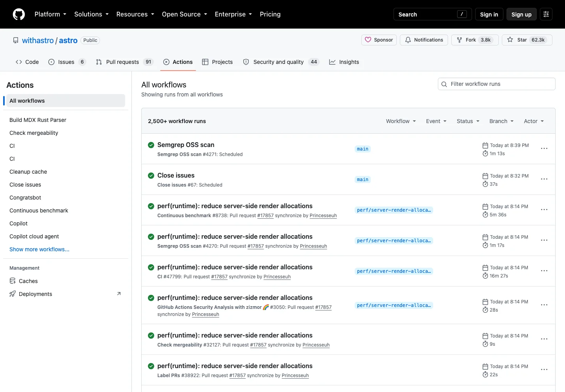Open three-dot menu for Close issues #67

pyautogui.click(x=544, y=179)
